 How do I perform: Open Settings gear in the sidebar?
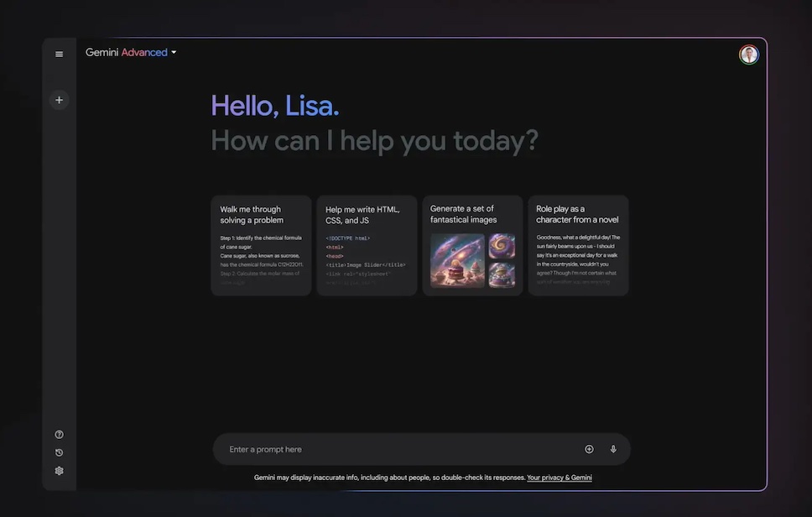click(59, 471)
